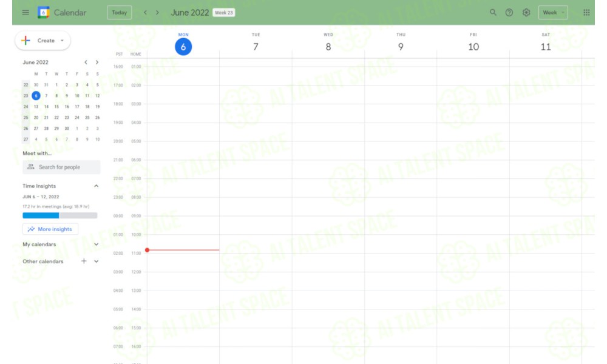Expand My calendars section
The width and height of the screenshot is (607, 364).
point(97,244)
